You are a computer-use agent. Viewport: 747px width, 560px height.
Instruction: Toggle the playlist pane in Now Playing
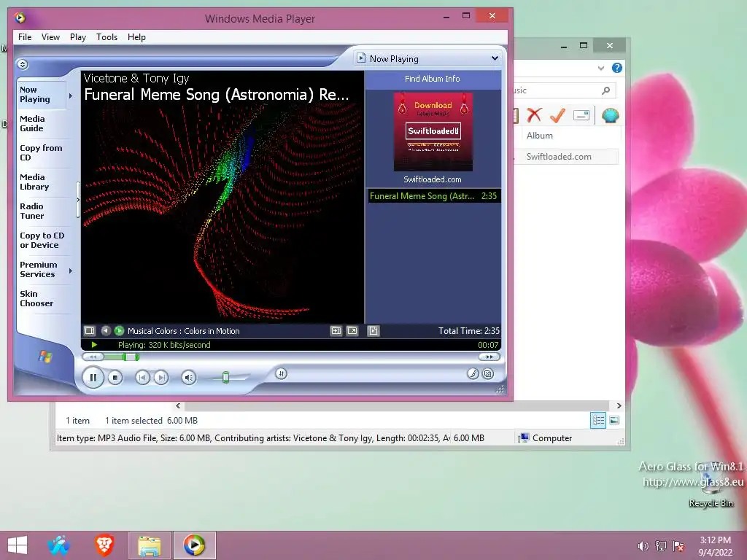(x=336, y=330)
